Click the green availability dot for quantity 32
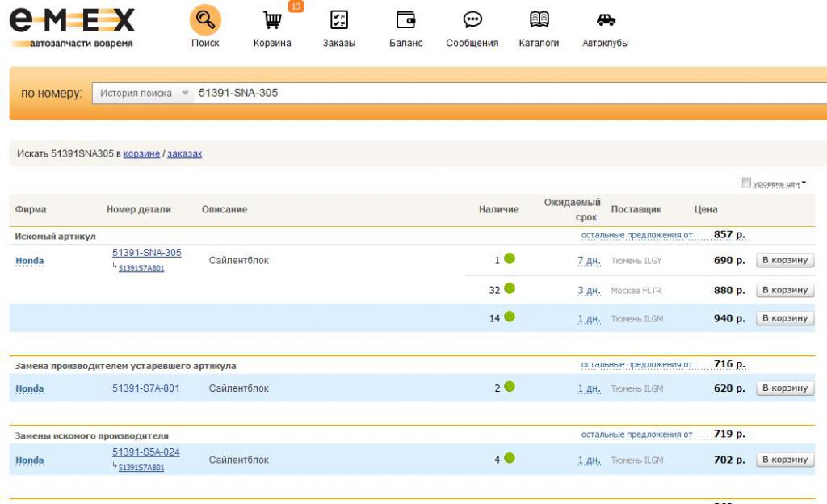Screen dimensions: 827x504 pyautogui.click(x=510, y=288)
